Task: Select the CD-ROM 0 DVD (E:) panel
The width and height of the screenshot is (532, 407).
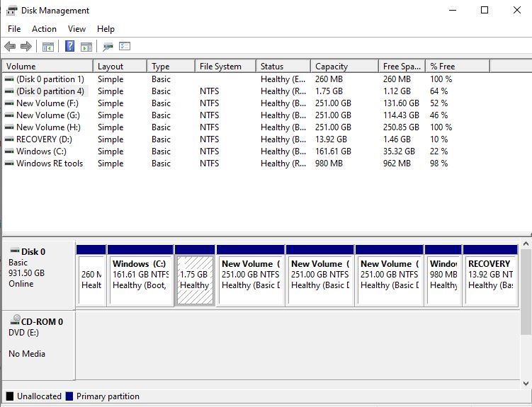Action: click(x=38, y=345)
